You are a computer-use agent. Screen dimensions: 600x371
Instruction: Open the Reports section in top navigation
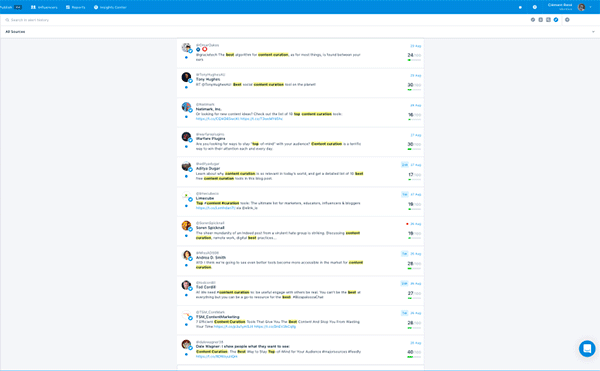[x=75, y=7]
